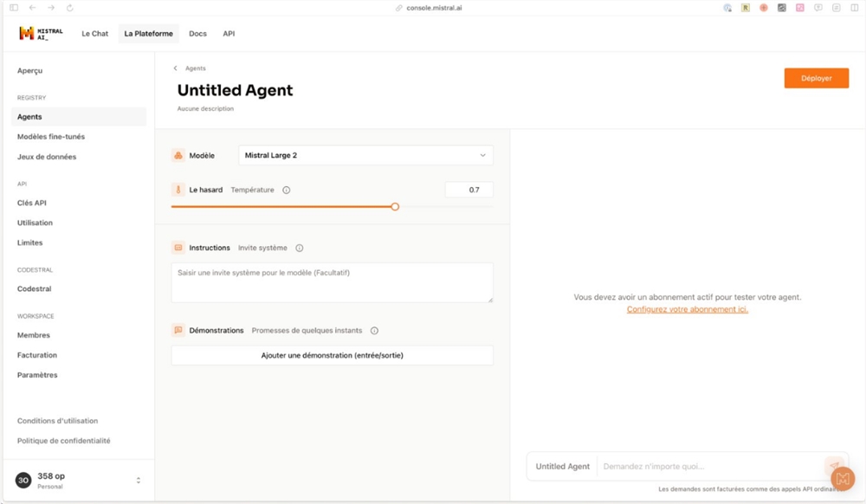Open the Mistral Large 2 model dropdown
This screenshot has width=866, height=504.
365,155
